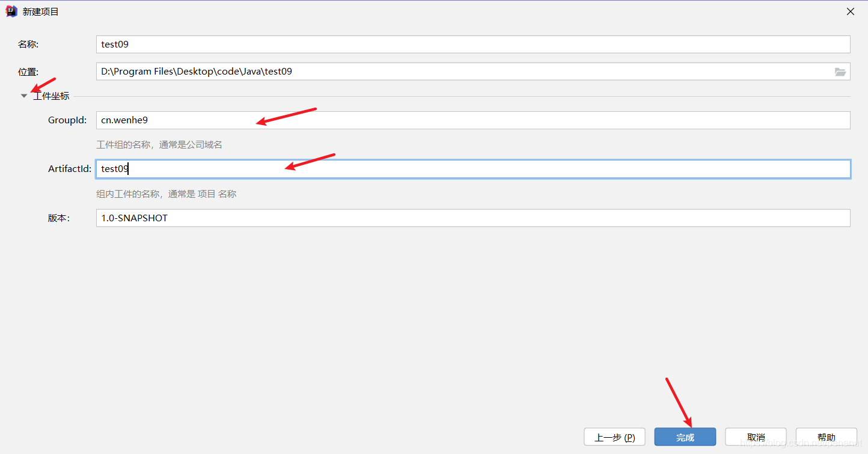Close the 新建项目 dialog window
Viewport: 868px width, 454px height.
pos(851,11)
